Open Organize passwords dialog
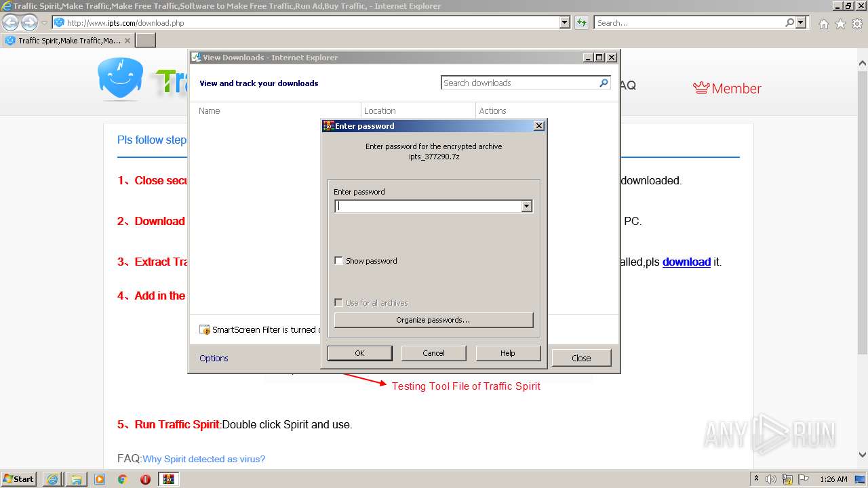Viewport: 868px width, 488px height. coord(433,320)
